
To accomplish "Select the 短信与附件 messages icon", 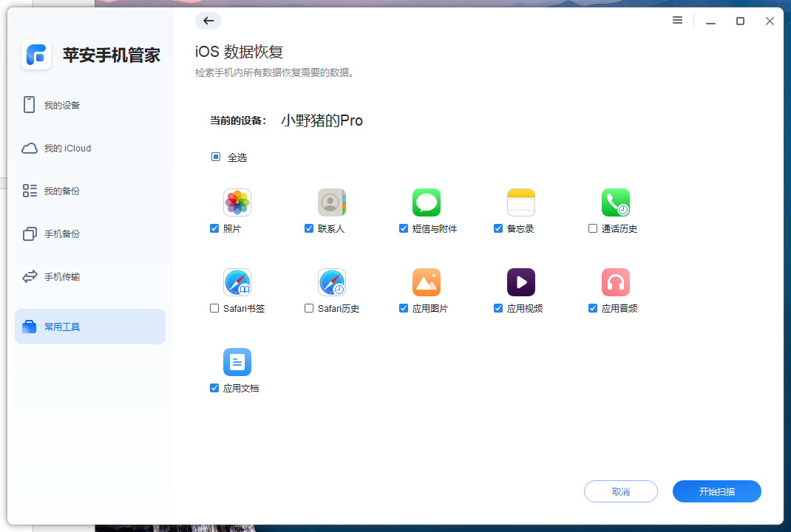I will [427, 202].
